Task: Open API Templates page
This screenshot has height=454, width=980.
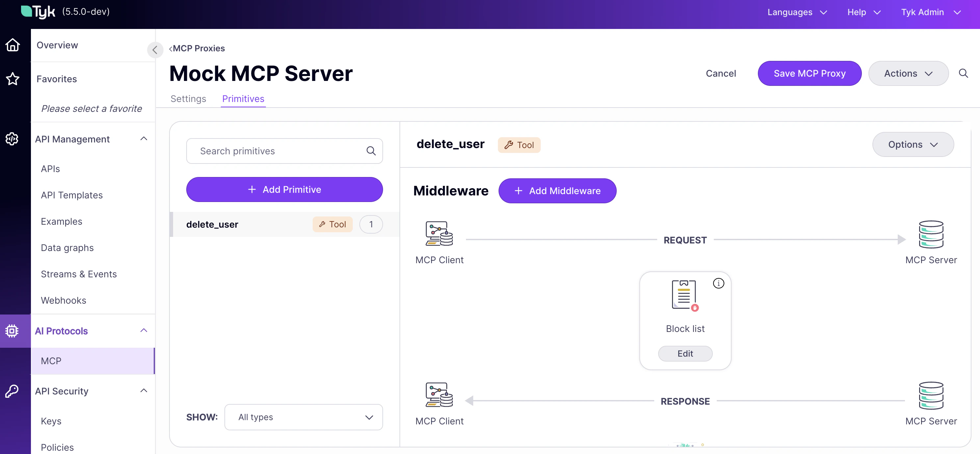Action: pos(71,195)
